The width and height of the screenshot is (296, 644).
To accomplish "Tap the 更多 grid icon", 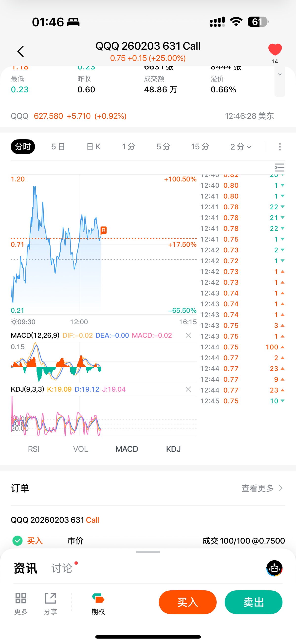I will (21, 603).
